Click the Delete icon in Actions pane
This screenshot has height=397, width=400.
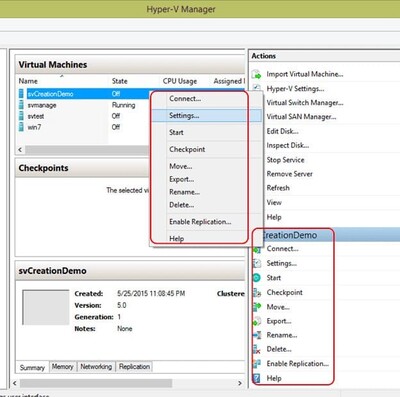click(257, 349)
